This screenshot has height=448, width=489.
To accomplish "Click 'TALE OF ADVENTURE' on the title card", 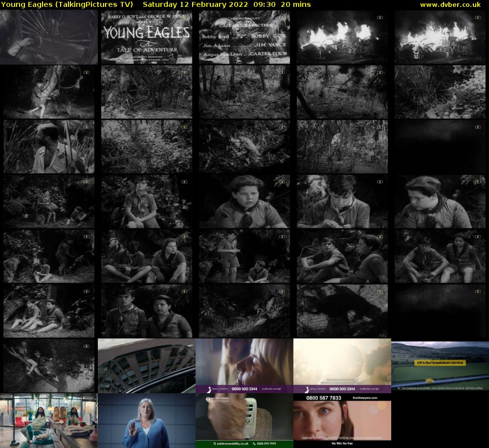I will 147,49.
